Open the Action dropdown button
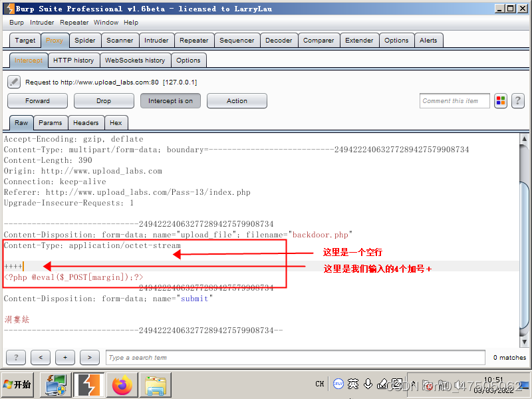This screenshot has height=399, width=532. pos(237,101)
